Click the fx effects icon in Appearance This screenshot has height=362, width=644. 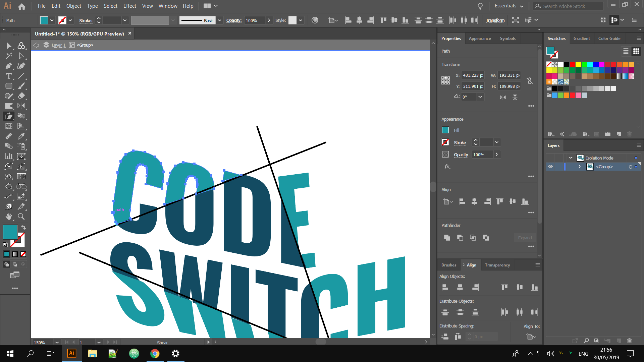[x=447, y=167]
